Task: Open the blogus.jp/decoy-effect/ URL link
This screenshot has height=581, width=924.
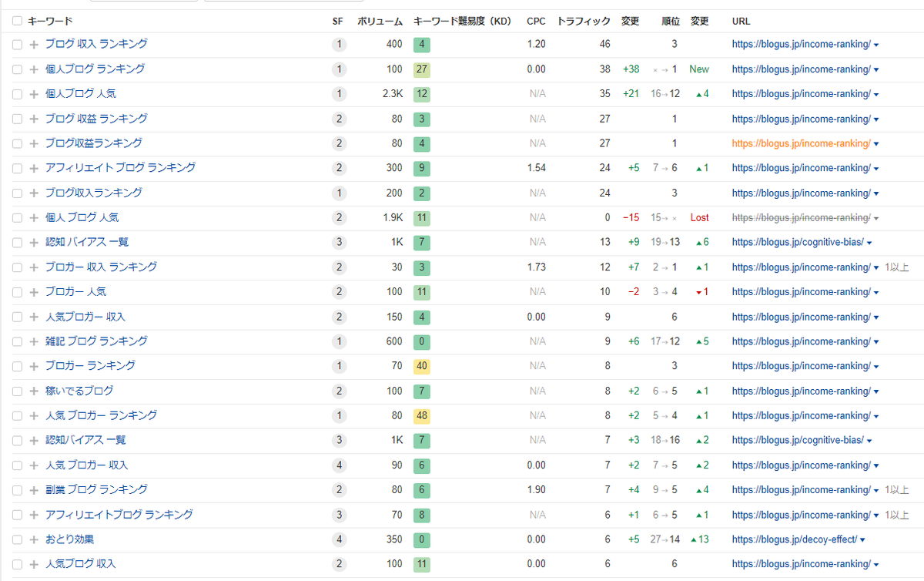Action: pos(795,539)
